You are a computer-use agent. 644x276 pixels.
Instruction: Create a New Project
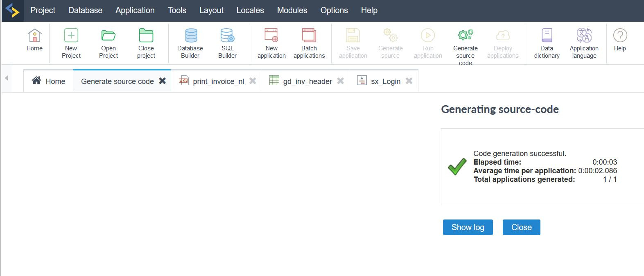71,44
